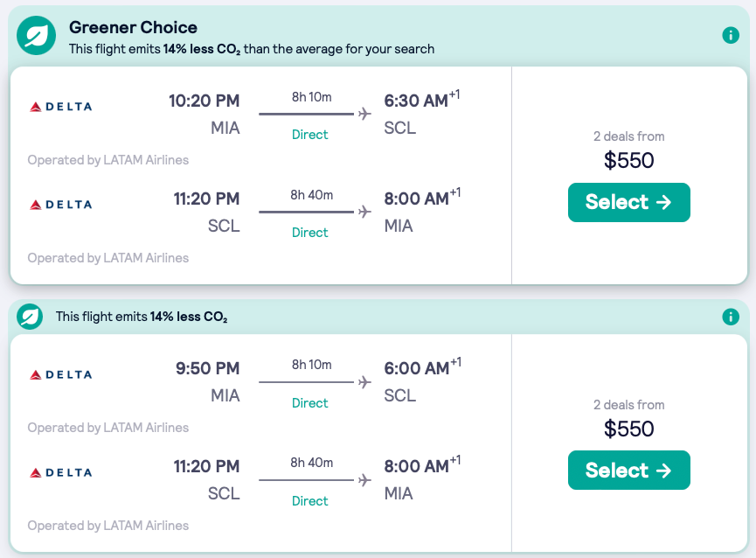Click the 10:20 PM MIA departure time
The height and width of the screenshot is (558, 756).
click(x=204, y=101)
